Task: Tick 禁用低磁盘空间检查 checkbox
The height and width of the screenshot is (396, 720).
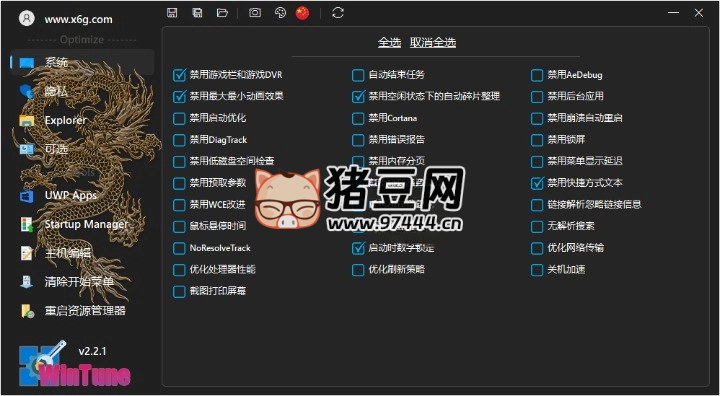Action: pos(179,161)
